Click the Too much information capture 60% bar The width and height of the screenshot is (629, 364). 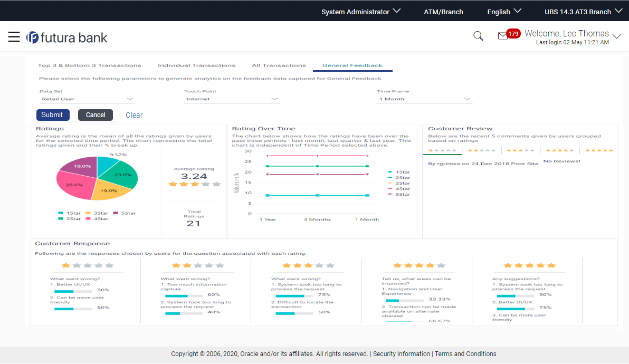click(184, 296)
